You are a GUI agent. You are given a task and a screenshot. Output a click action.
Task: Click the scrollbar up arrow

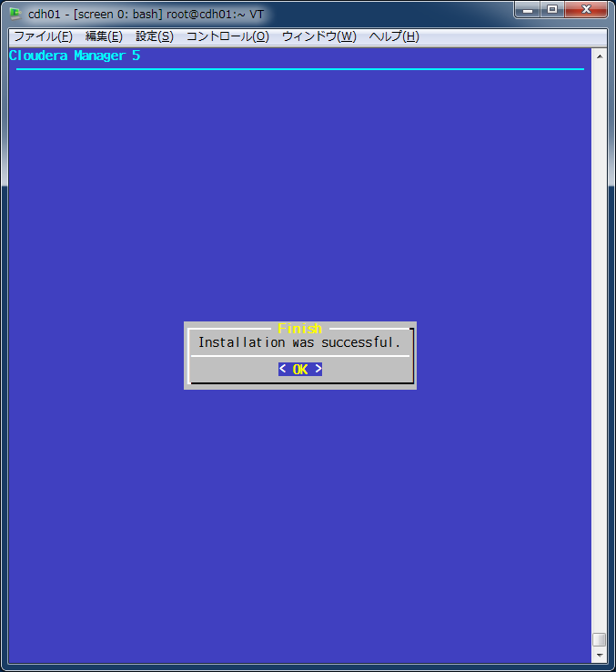[600, 56]
